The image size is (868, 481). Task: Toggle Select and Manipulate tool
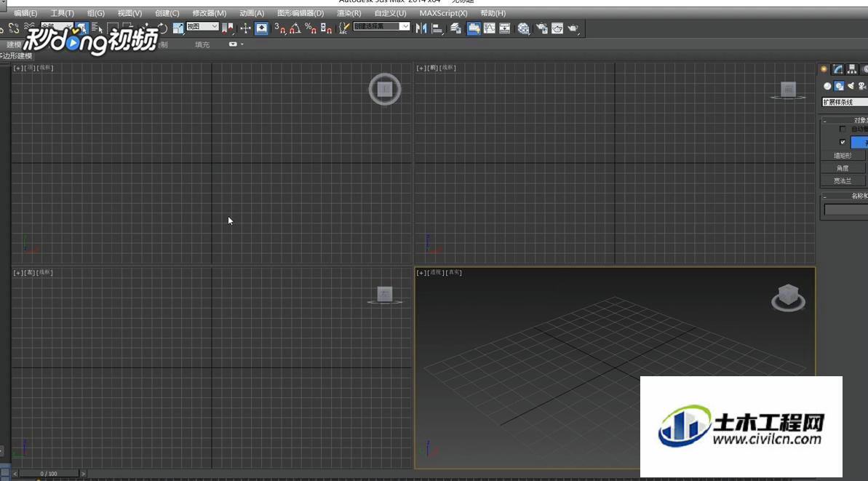[x=245, y=28]
